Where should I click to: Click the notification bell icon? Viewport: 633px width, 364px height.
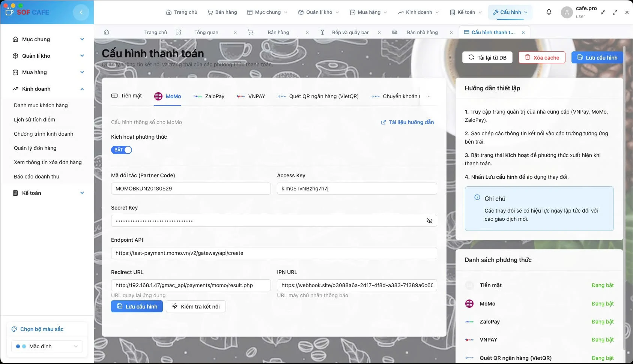pos(549,12)
